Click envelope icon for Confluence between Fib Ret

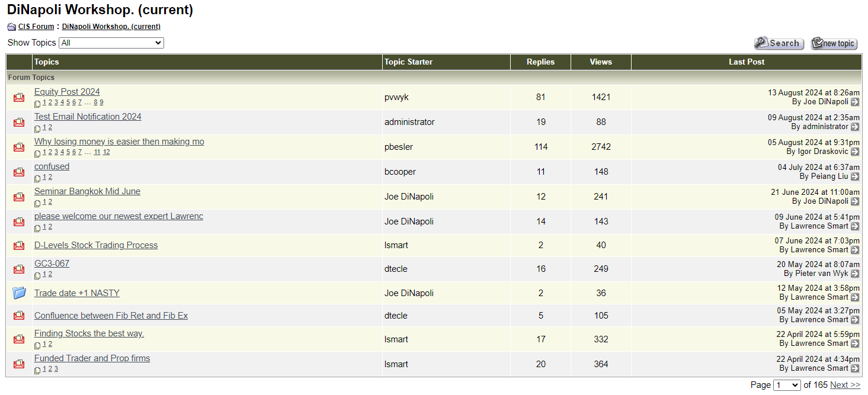click(x=19, y=316)
